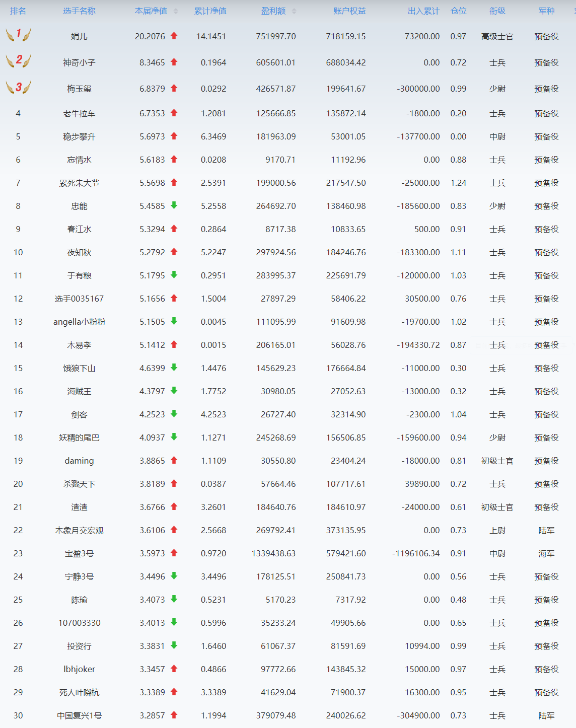The image size is (576, 728).
Task: Select the 1.24 position value
Action: pos(458,183)
